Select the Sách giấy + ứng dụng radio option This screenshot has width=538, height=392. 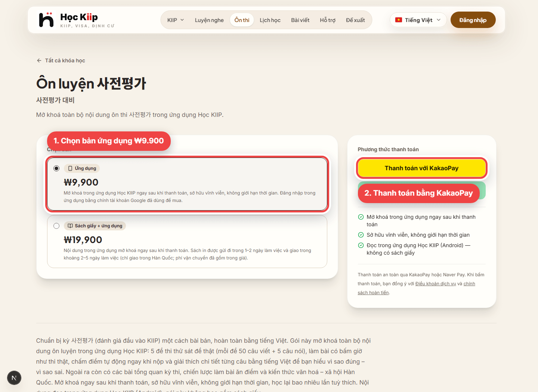click(x=56, y=226)
